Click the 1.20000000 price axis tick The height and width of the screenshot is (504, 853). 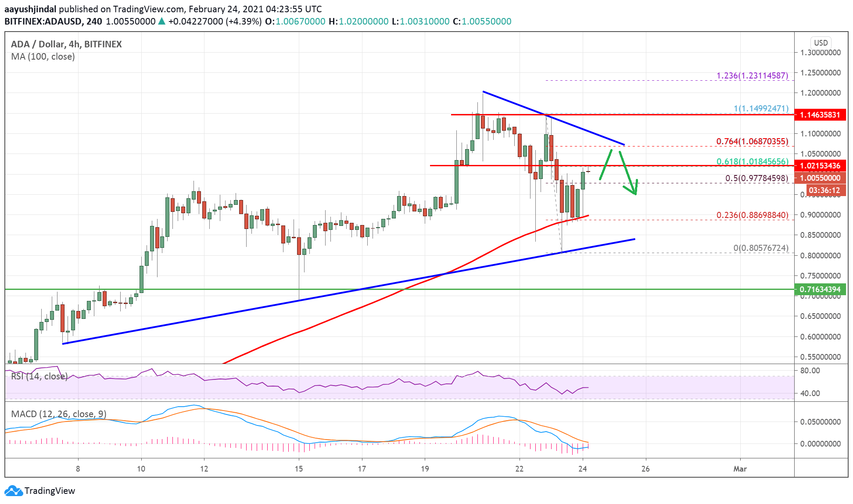(821, 93)
